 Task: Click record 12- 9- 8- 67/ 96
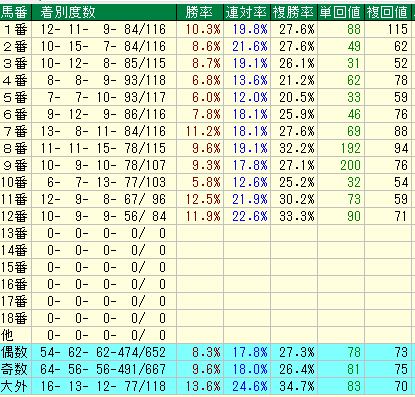pyautogui.click(x=103, y=200)
